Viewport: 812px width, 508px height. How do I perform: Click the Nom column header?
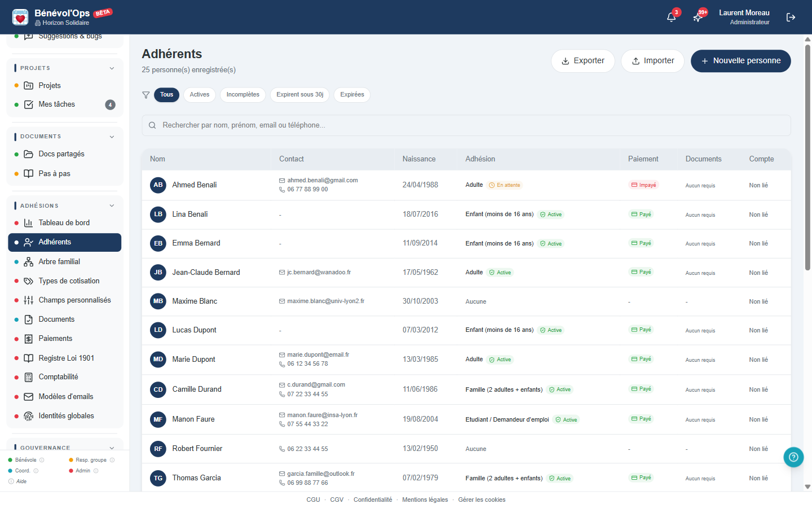tap(158, 159)
